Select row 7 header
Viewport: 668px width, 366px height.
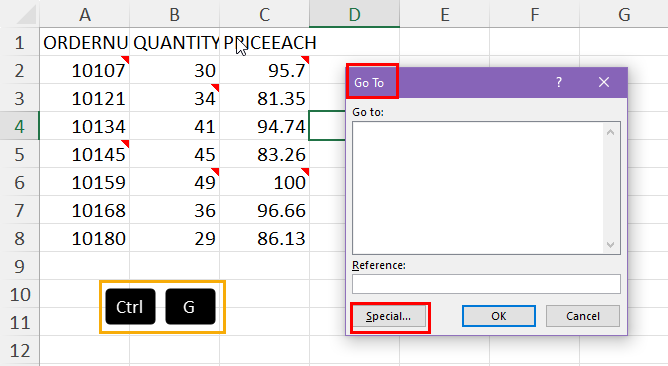(x=20, y=210)
